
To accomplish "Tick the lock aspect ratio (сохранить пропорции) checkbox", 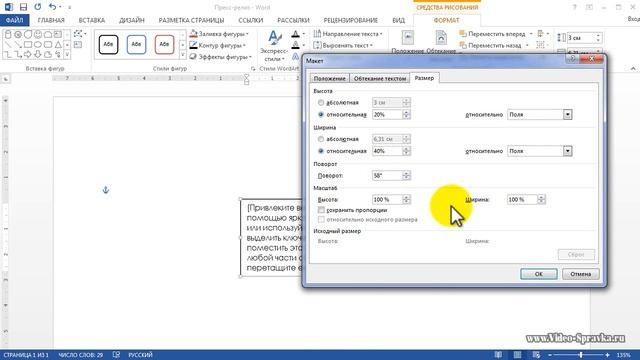I will click(321, 210).
